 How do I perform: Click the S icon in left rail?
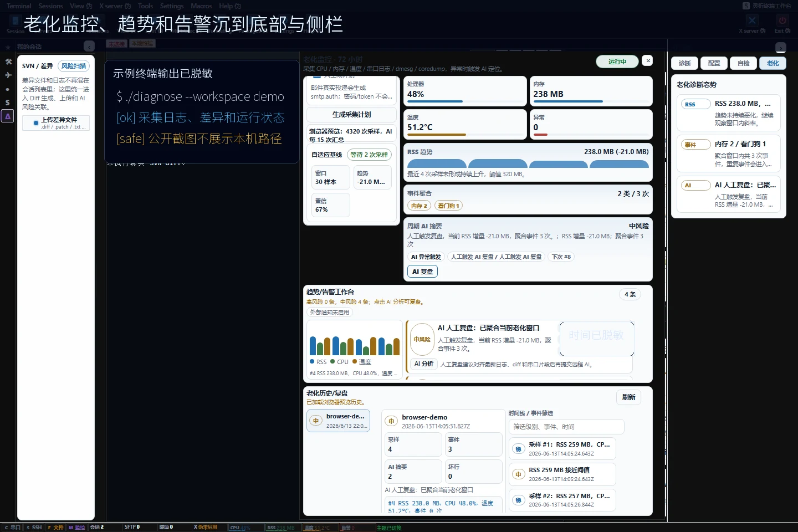(8, 103)
